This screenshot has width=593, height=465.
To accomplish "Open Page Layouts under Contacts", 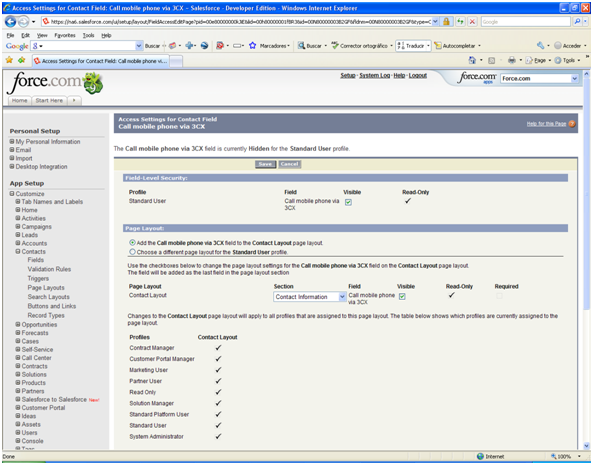I will pyautogui.click(x=46, y=288).
